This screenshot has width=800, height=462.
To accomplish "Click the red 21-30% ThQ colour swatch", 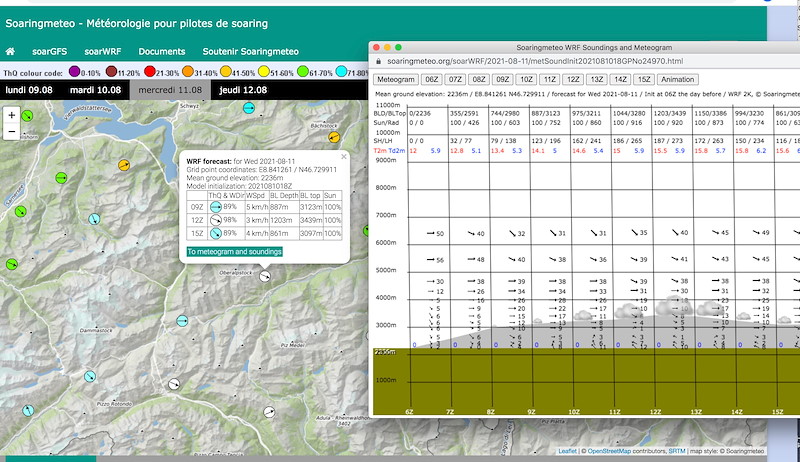I will [149, 71].
